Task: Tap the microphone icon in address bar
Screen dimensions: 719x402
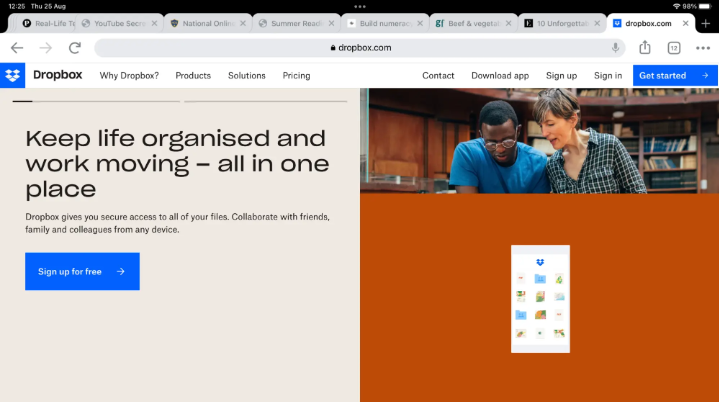Action: tap(615, 48)
